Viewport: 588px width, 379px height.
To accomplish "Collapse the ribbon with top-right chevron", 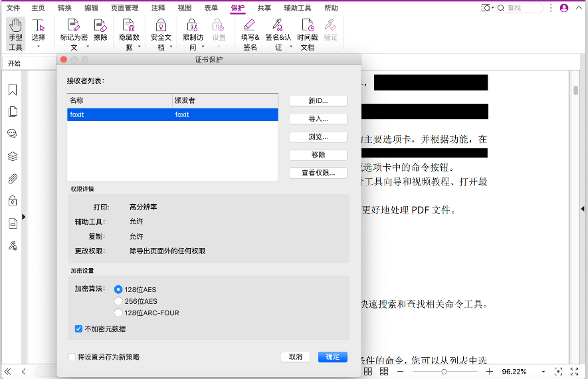I will click(579, 8).
